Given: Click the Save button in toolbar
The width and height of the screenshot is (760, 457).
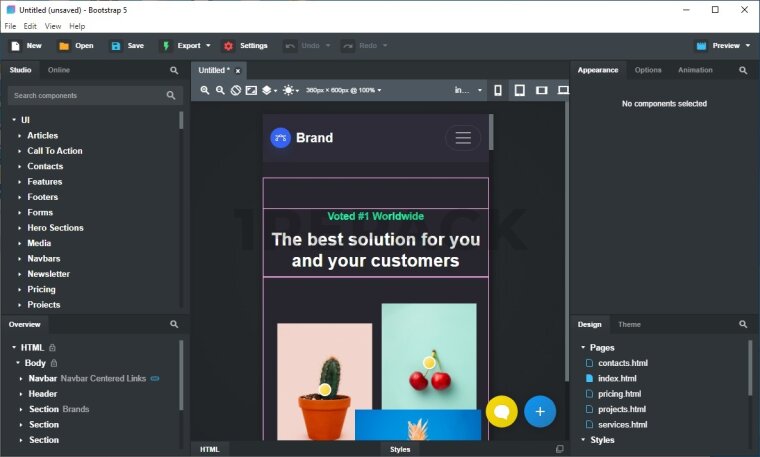Looking at the screenshot, I should [127, 46].
